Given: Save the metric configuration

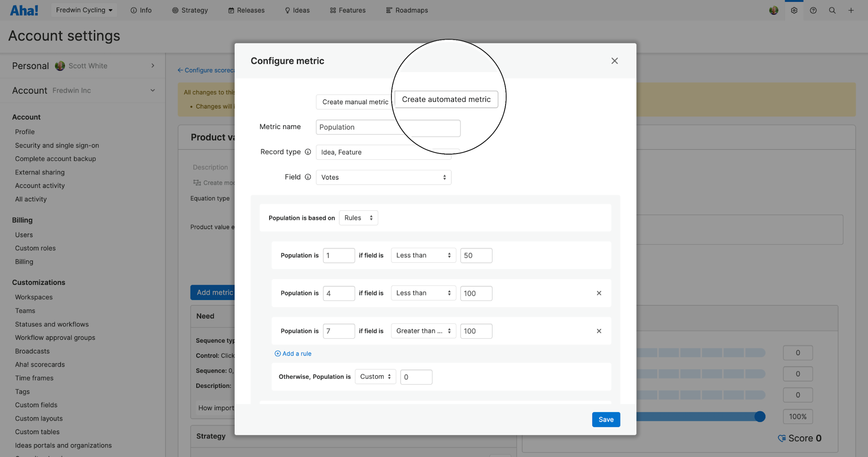Looking at the screenshot, I should [606, 419].
